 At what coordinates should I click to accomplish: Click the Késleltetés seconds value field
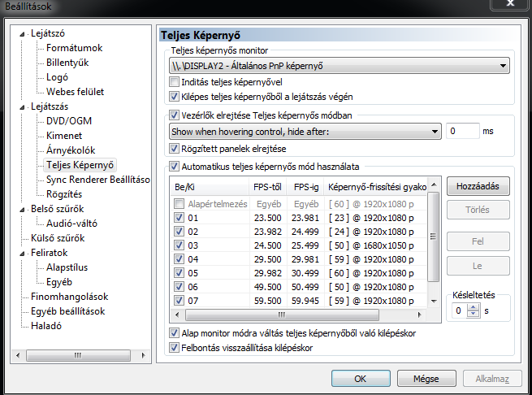460,310
